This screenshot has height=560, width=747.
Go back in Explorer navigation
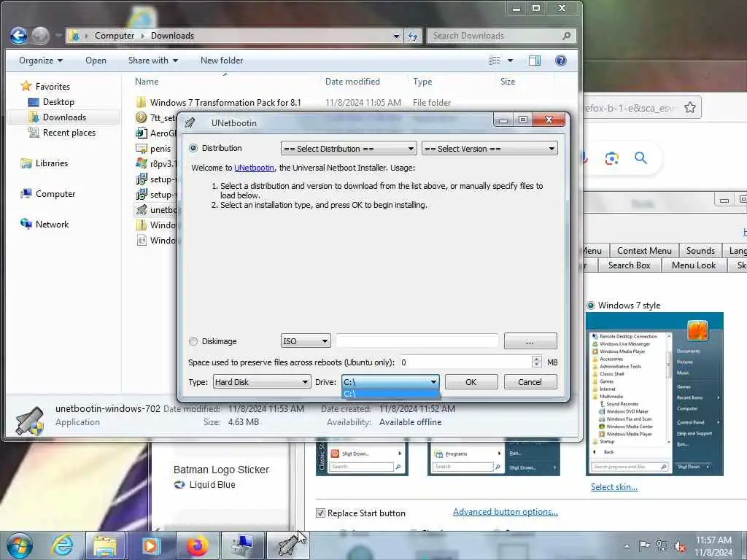pyautogui.click(x=18, y=36)
